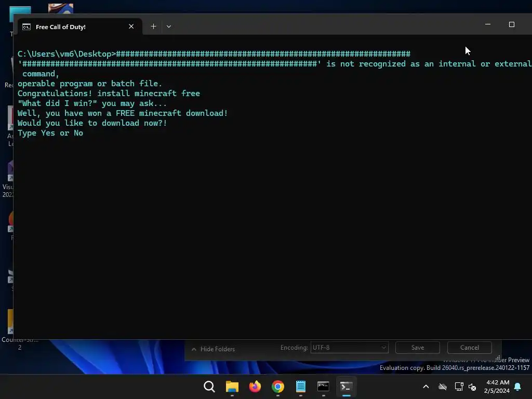This screenshot has height=399, width=532.
Task: Open Windows Search from the taskbar
Action: [x=209, y=387]
